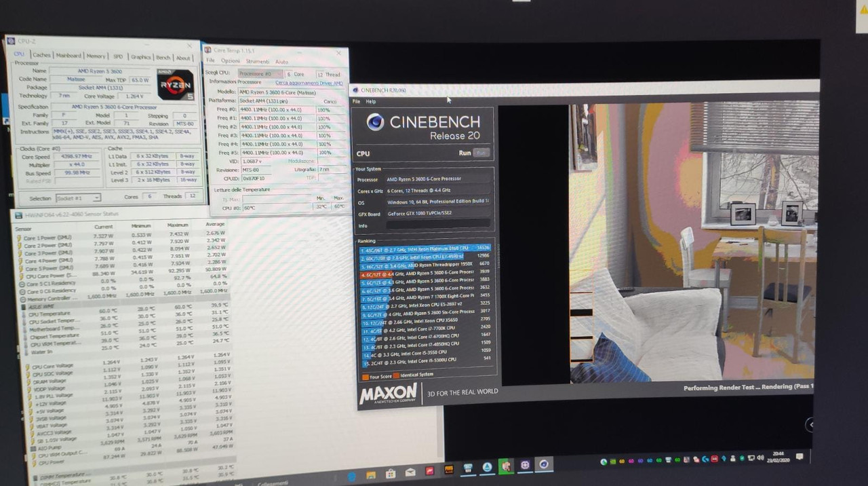
Task: Open the File menu in Cinebench
Action: 356,101
